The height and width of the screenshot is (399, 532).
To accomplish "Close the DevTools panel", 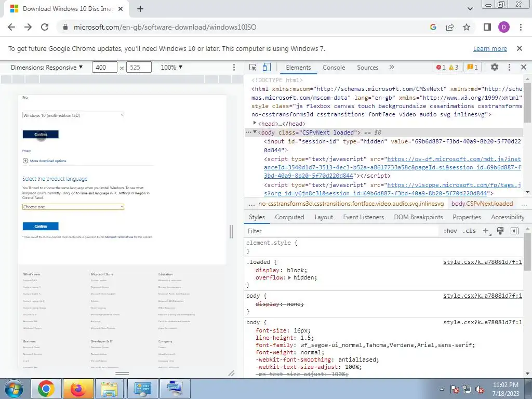I will pos(524,67).
